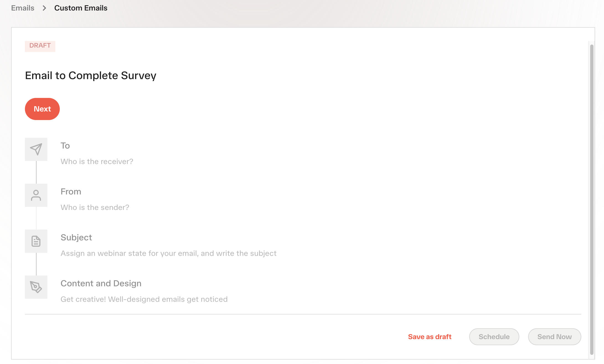Go to Emails breadcrumb

click(x=23, y=8)
